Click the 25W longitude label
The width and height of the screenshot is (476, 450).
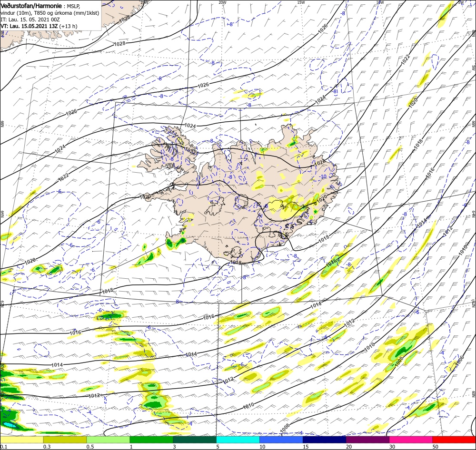(x=145, y=2)
